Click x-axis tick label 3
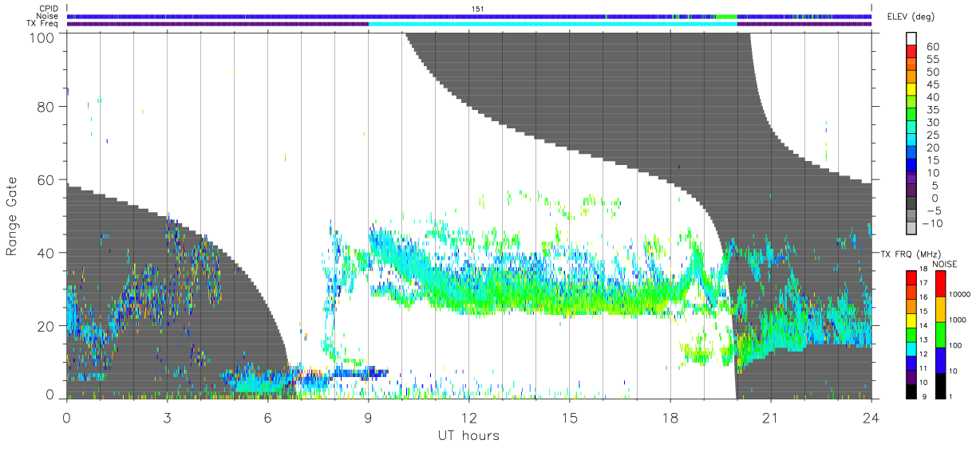The image size is (980, 452). tap(167, 417)
